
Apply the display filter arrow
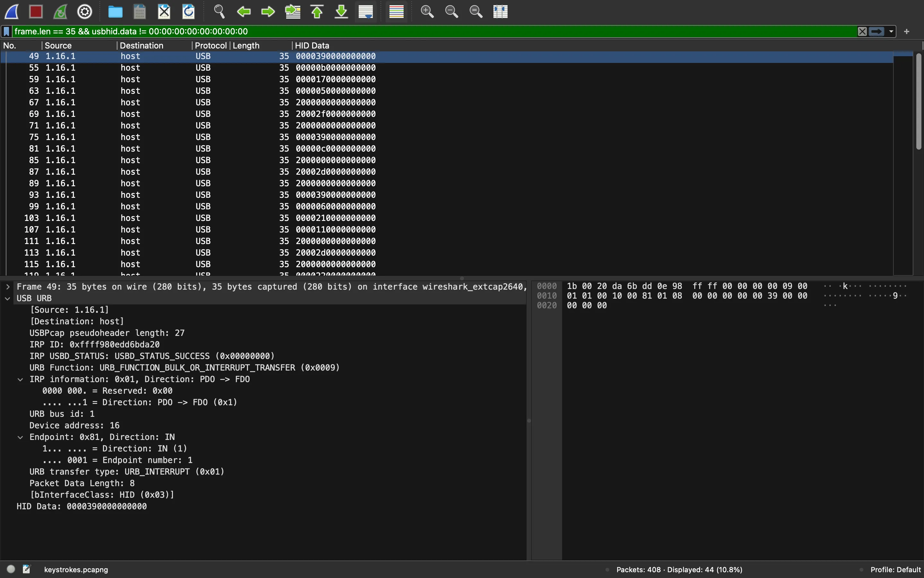coord(877,31)
